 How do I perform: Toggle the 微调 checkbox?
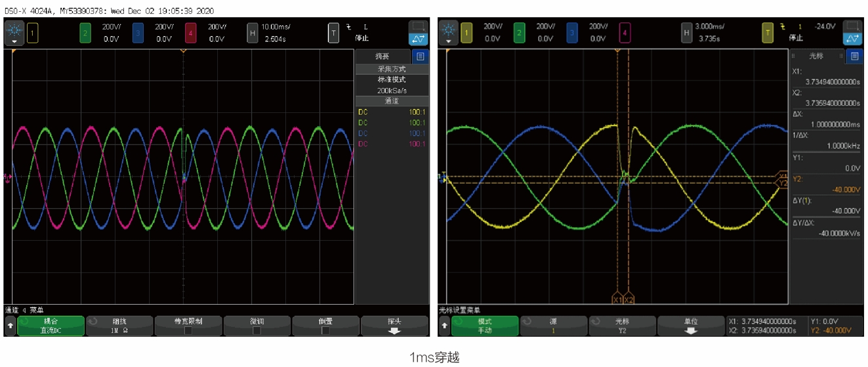(x=257, y=331)
